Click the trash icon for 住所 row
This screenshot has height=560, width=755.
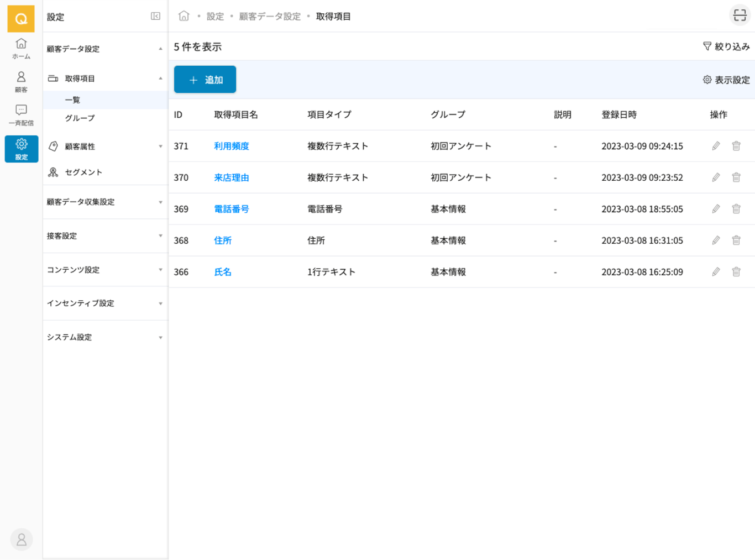pyautogui.click(x=736, y=240)
